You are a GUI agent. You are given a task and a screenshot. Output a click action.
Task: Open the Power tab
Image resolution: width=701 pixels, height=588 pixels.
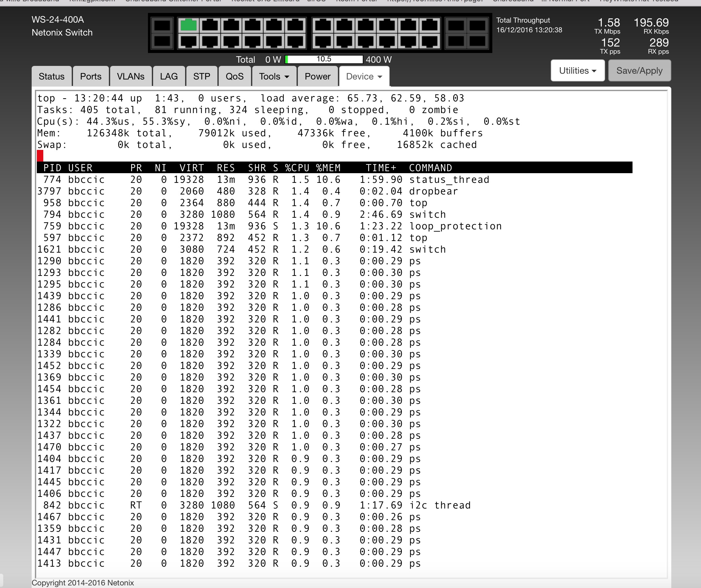317,77
